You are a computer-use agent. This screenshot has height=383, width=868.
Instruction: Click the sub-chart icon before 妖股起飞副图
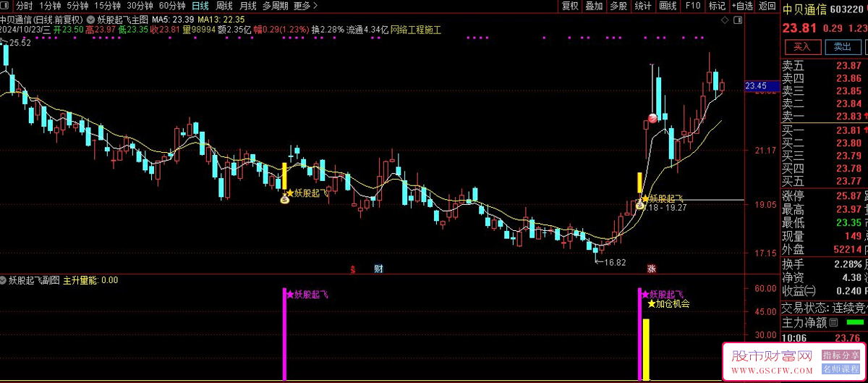coord(4,279)
